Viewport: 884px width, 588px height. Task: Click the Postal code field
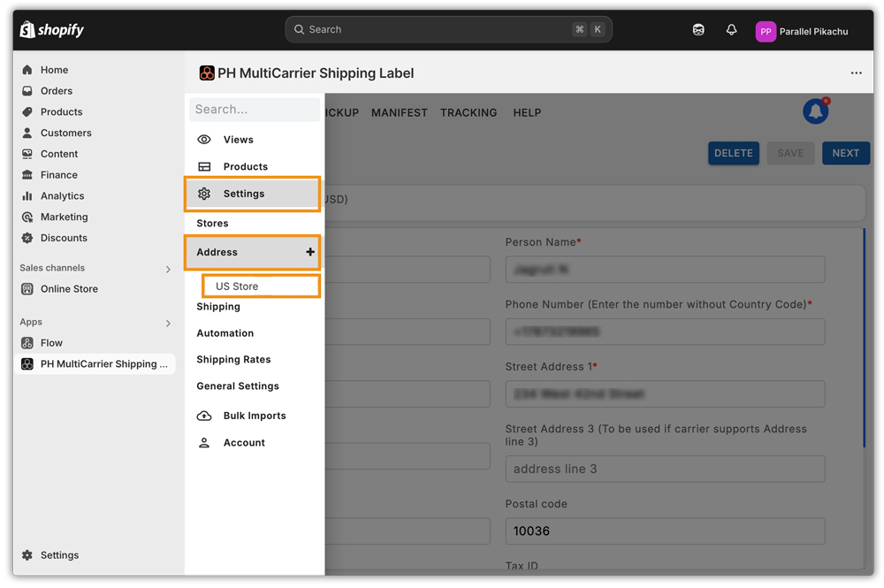click(x=665, y=531)
